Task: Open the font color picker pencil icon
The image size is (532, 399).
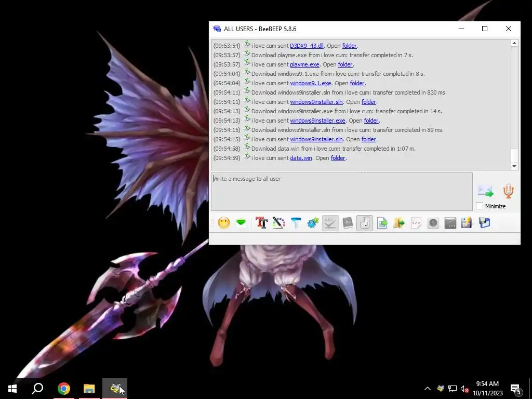Action: click(x=278, y=223)
